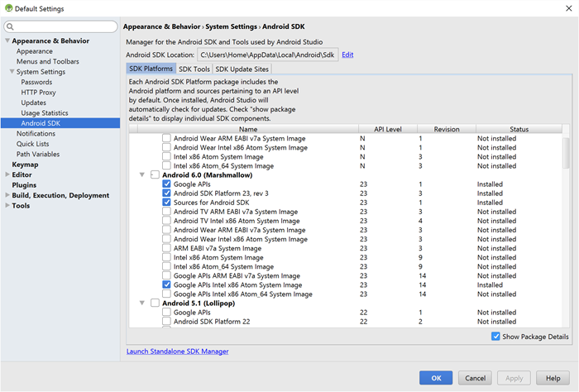
Task: Open the Passwords settings page
Action: coord(36,82)
